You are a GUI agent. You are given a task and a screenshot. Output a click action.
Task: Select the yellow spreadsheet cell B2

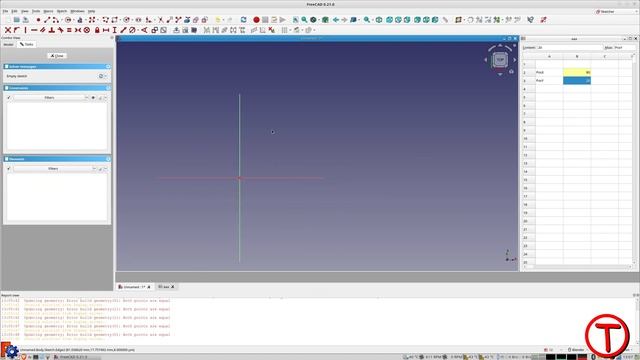pos(577,72)
